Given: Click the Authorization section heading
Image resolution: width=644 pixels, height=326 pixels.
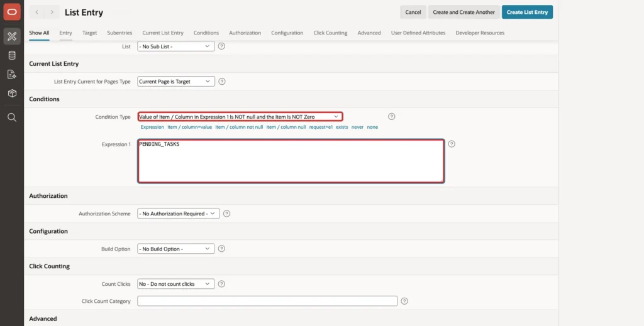Looking at the screenshot, I should click(48, 196).
